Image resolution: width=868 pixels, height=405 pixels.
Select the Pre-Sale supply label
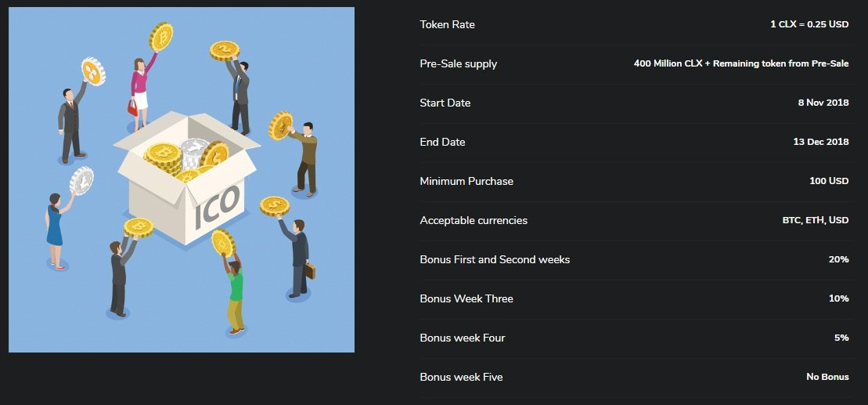pyautogui.click(x=459, y=63)
